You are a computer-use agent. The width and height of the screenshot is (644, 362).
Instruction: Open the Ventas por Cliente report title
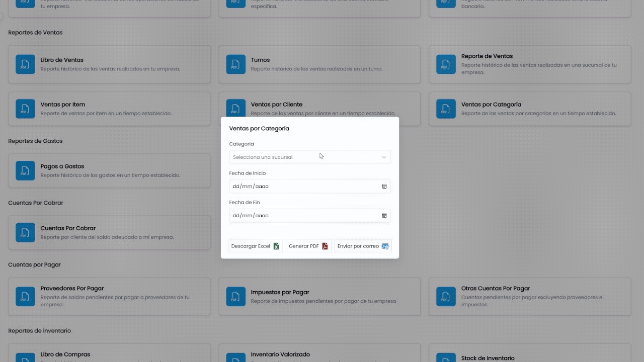tap(277, 105)
